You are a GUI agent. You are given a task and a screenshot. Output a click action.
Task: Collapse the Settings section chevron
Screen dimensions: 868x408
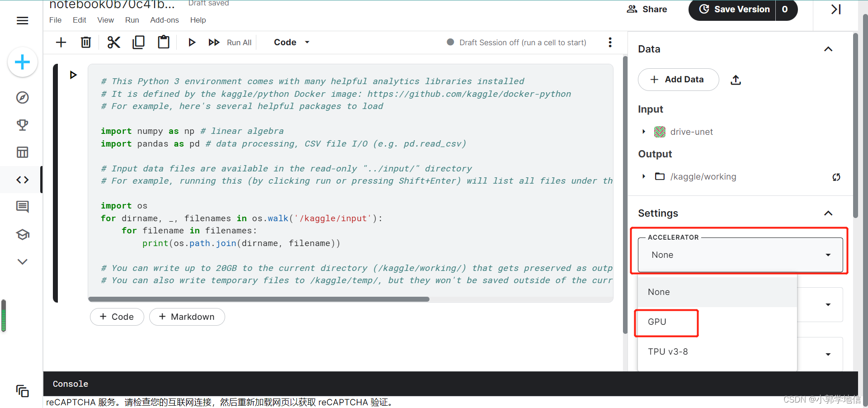[828, 213]
